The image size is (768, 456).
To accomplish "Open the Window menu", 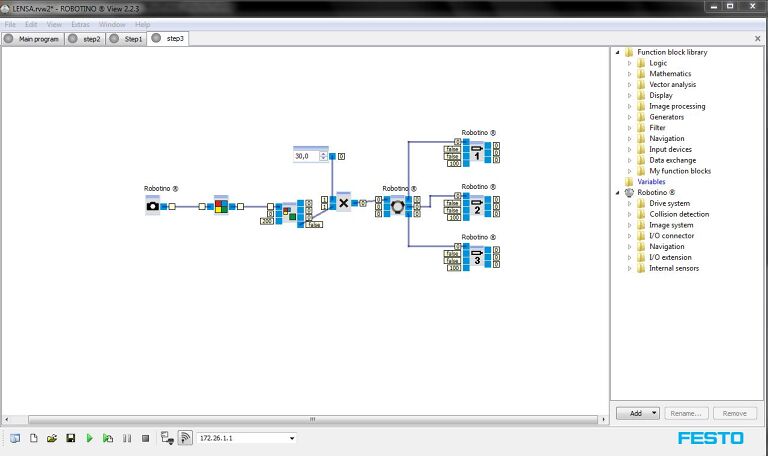I will click(112, 24).
